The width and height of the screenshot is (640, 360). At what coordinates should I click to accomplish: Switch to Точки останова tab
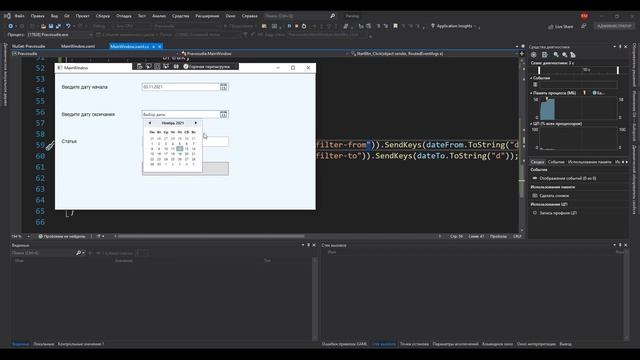[x=414, y=344]
